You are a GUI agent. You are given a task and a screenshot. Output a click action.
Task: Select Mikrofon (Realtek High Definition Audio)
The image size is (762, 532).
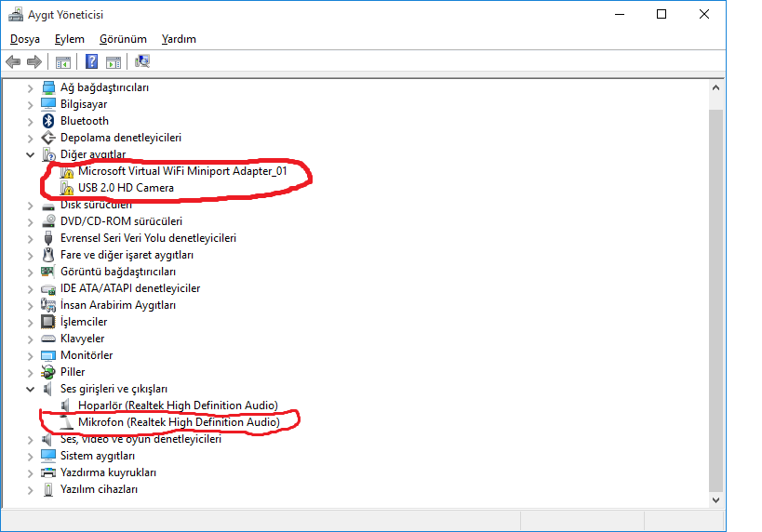point(179,421)
